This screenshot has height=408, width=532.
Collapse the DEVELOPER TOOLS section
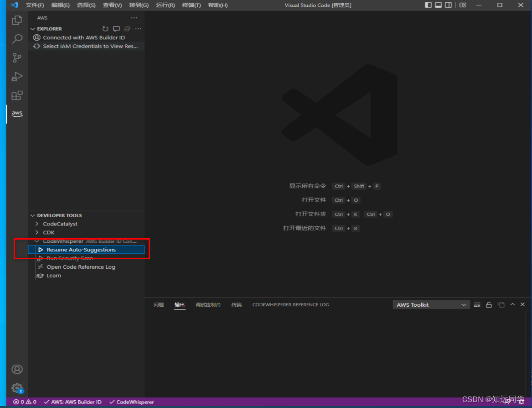(32, 215)
